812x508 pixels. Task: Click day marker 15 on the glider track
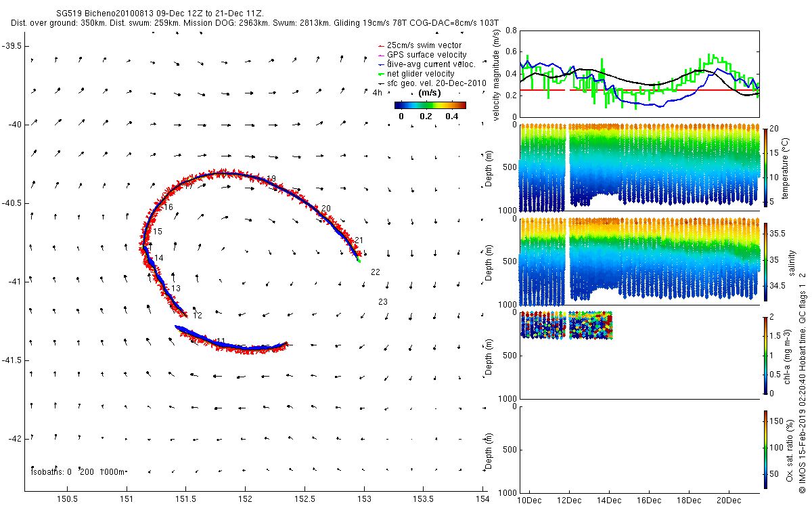(158, 232)
